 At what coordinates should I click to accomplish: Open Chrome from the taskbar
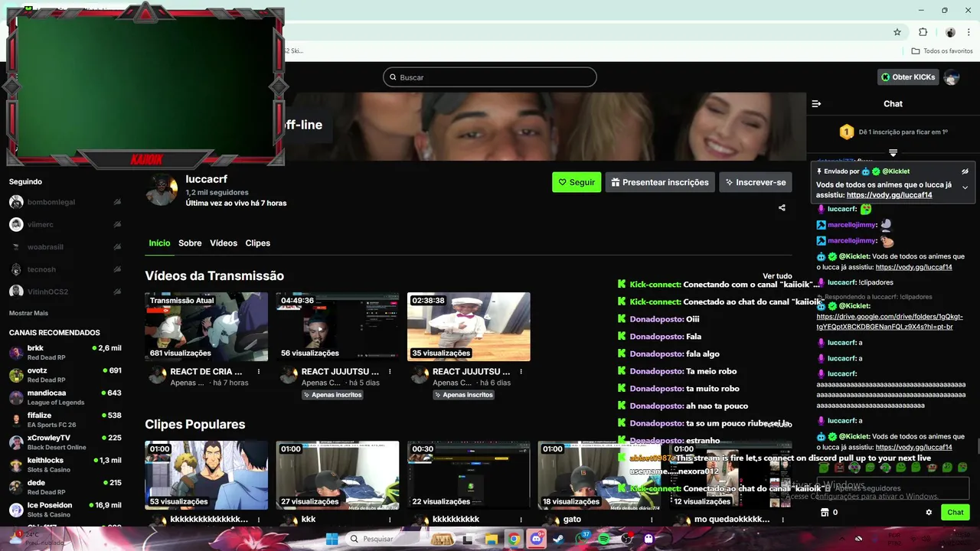514,539
